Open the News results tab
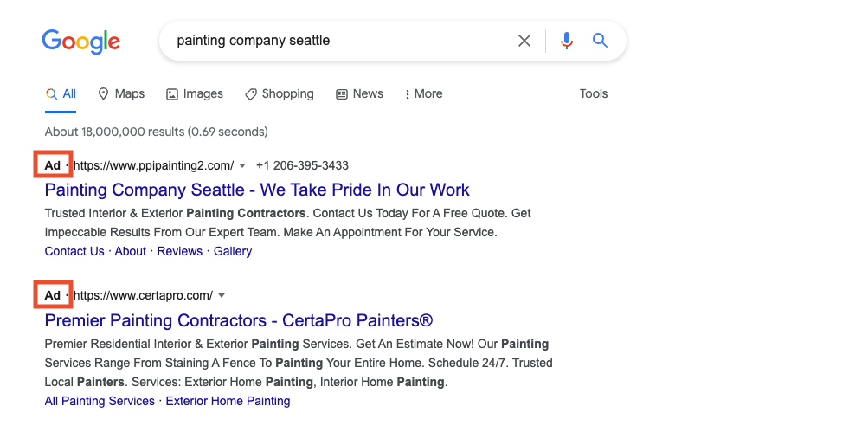The width and height of the screenshot is (868, 432). pyautogui.click(x=359, y=93)
